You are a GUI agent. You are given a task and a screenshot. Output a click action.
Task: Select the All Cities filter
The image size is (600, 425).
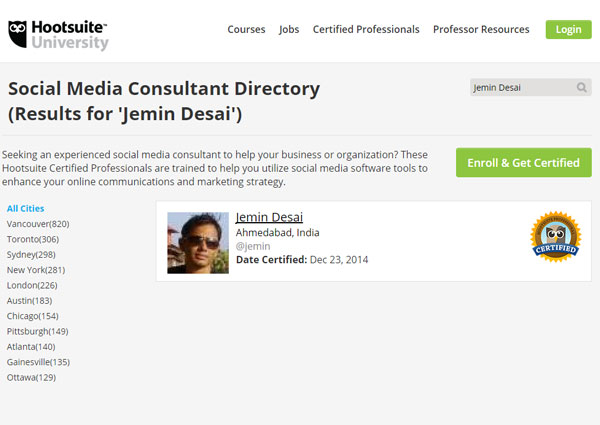point(25,208)
